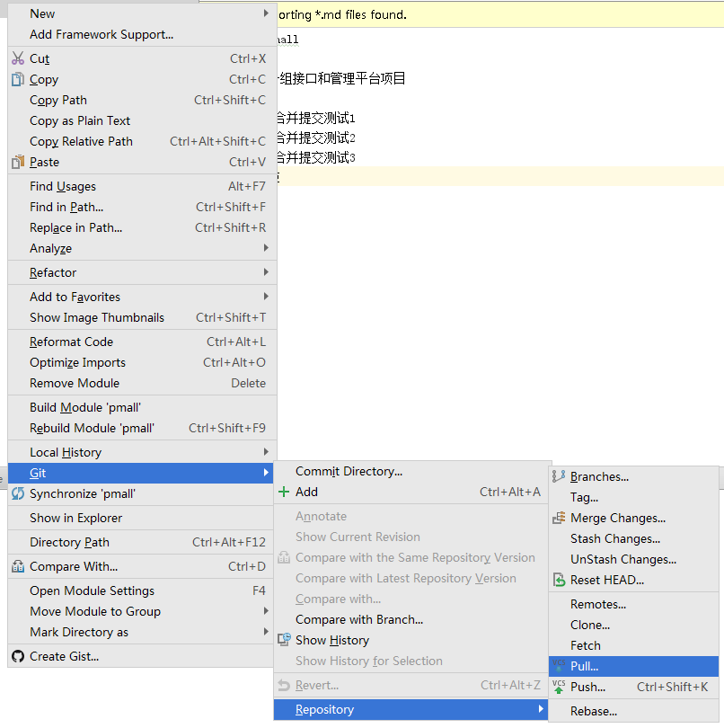Select Show Image Thumbnails
The height and width of the screenshot is (728, 724).
(x=143, y=317)
